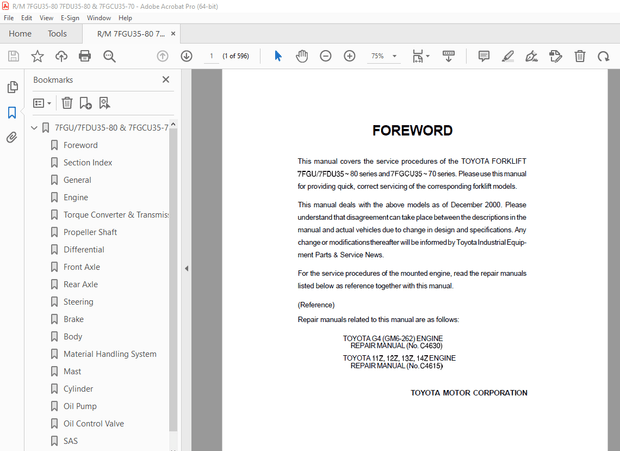This screenshot has height=451, width=620.
Task: Click the scrolling mode icon
Action: (x=448, y=56)
